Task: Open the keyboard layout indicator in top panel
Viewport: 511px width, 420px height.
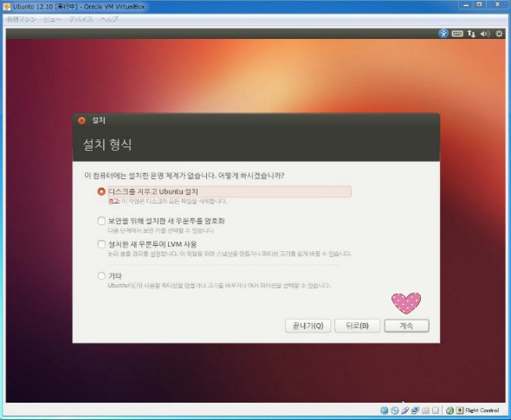Action: (x=457, y=33)
